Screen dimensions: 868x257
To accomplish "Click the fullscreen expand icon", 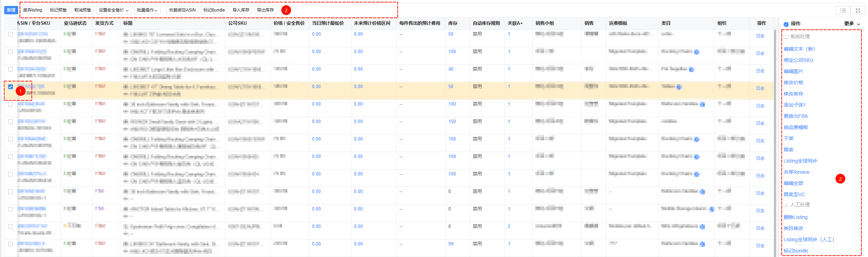I will click(858, 10).
